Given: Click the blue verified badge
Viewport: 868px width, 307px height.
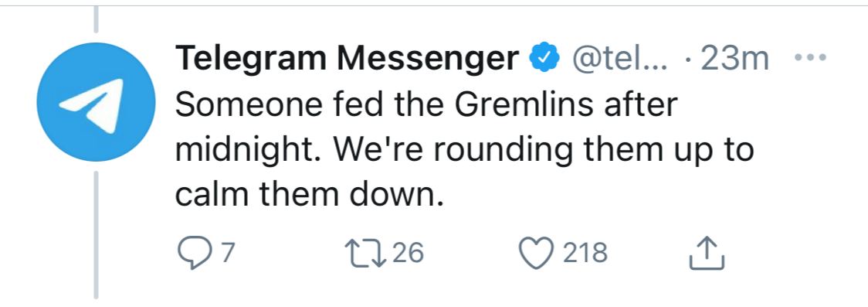Looking at the screenshot, I should click(545, 59).
